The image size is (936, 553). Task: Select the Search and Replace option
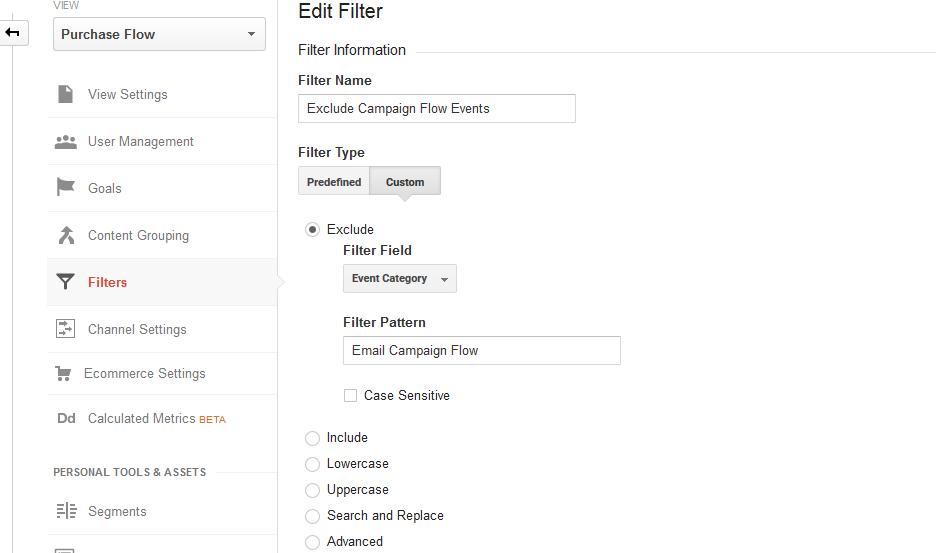tap(312, 516)
